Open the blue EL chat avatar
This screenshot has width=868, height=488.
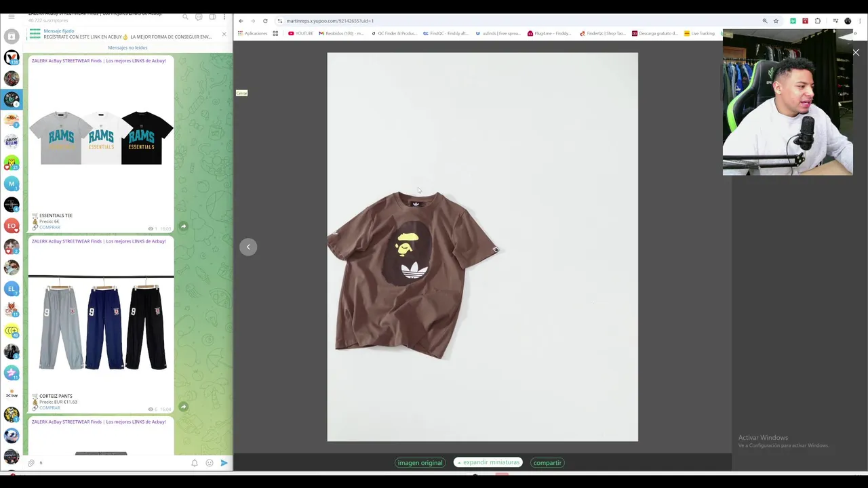(x=12, y=289)
